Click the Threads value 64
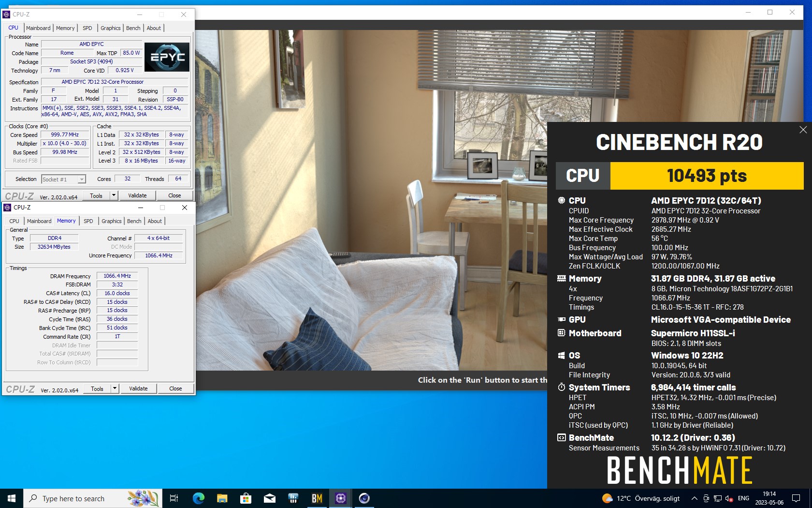 (x=178, y=179)
